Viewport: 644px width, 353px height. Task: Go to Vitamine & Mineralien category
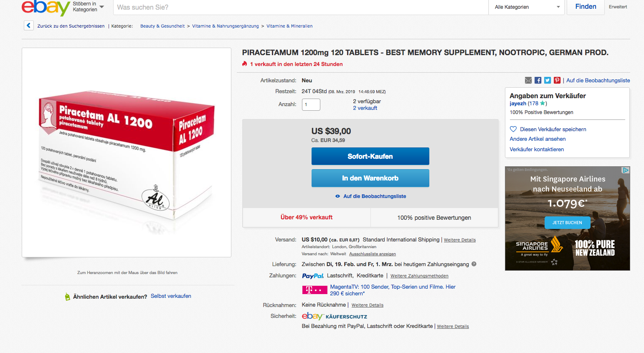point(289,26)
